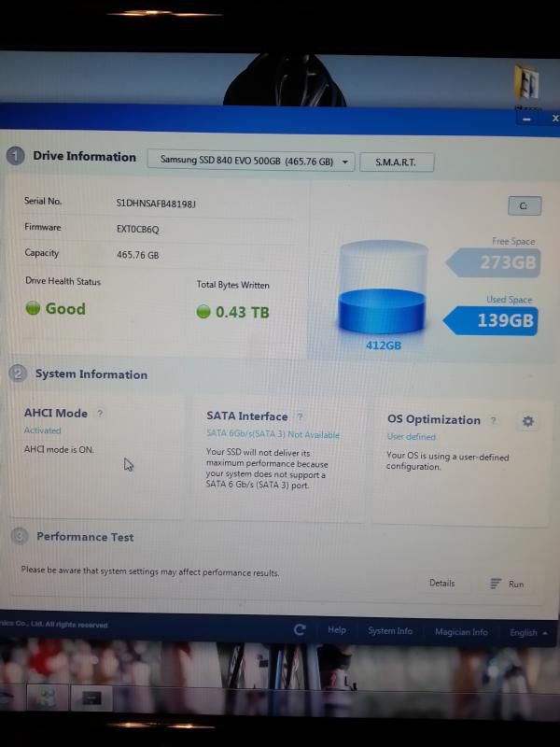560x747 pixels.
Task: Open performance test Details
Action: [441, 583]
